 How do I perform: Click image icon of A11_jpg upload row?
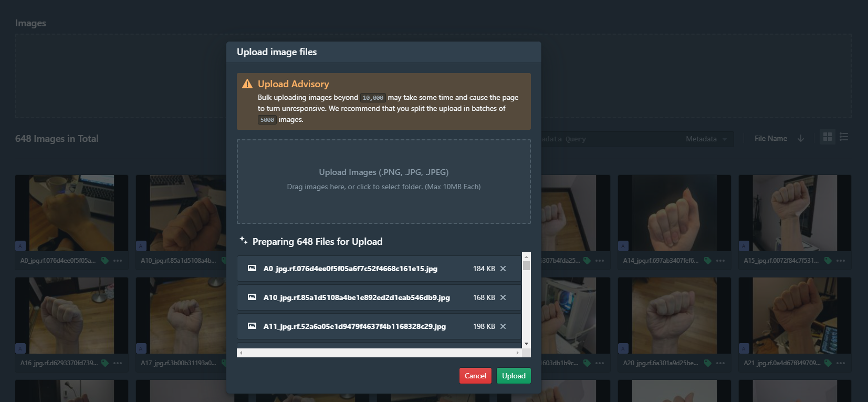(x=252, y=326)
